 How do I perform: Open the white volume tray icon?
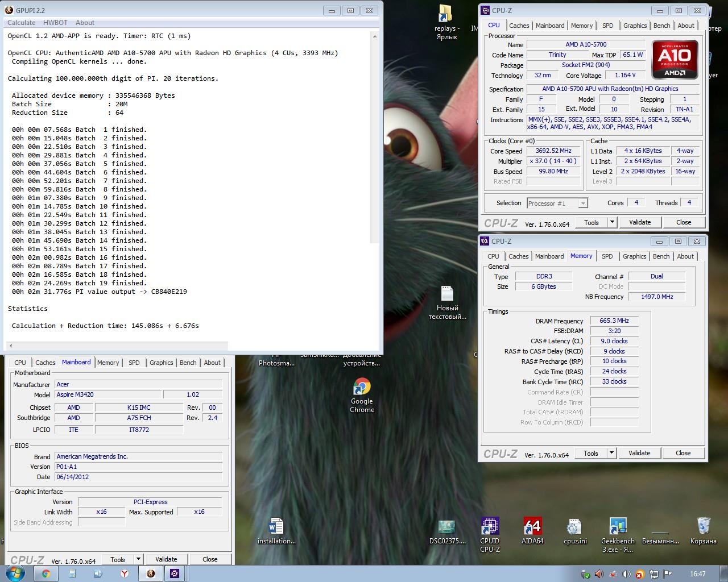(x=627, y=574)
